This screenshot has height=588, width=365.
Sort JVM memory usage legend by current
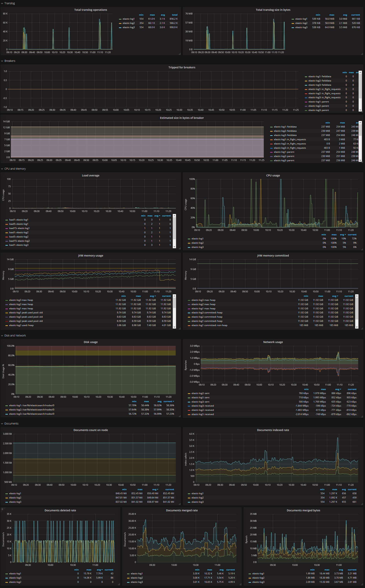click(166, 296)
